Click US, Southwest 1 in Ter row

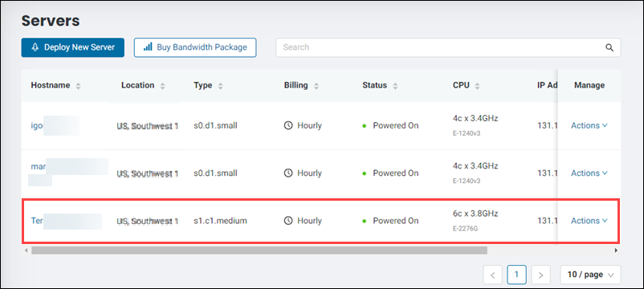[x=148, y=221]
